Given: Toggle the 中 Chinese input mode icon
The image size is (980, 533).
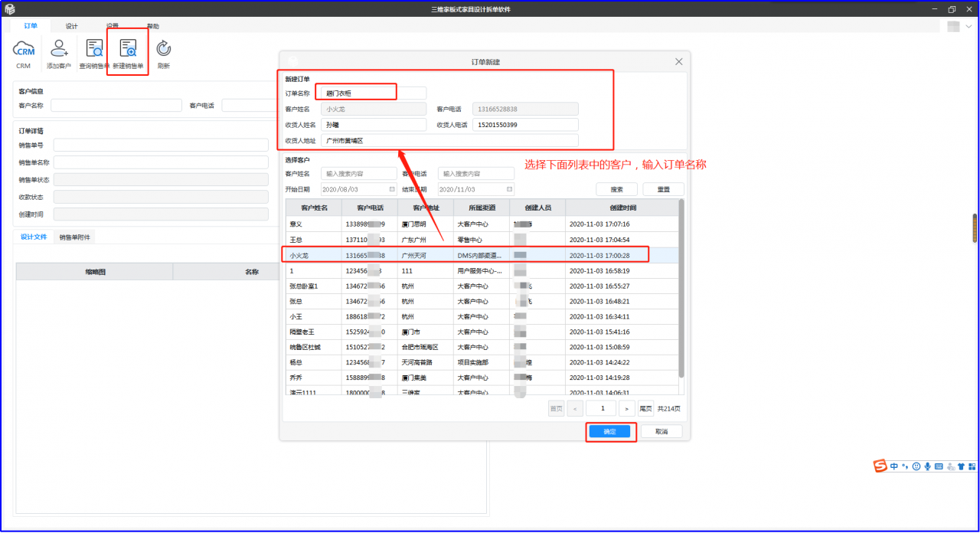Looking at the screenshot, I should pos(894,466).
